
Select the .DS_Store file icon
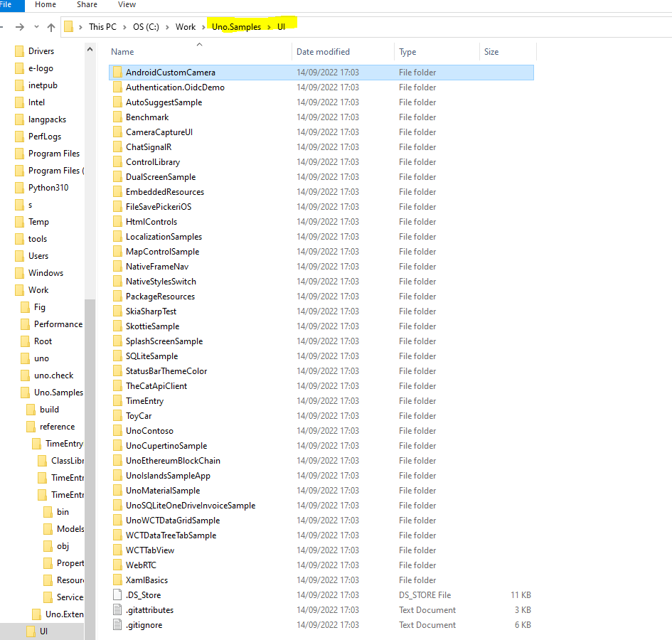[117, 594]
